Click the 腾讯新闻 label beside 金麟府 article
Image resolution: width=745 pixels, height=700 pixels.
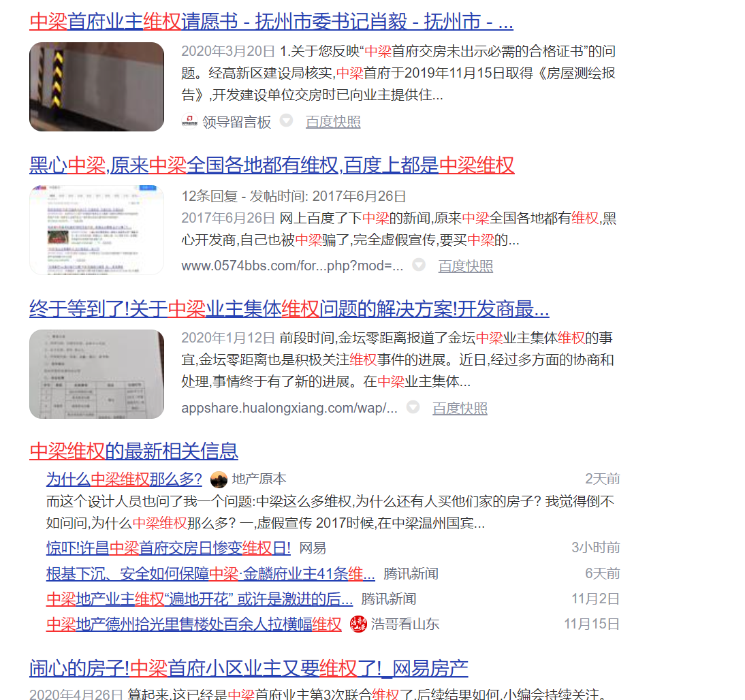tap(411, 573)
